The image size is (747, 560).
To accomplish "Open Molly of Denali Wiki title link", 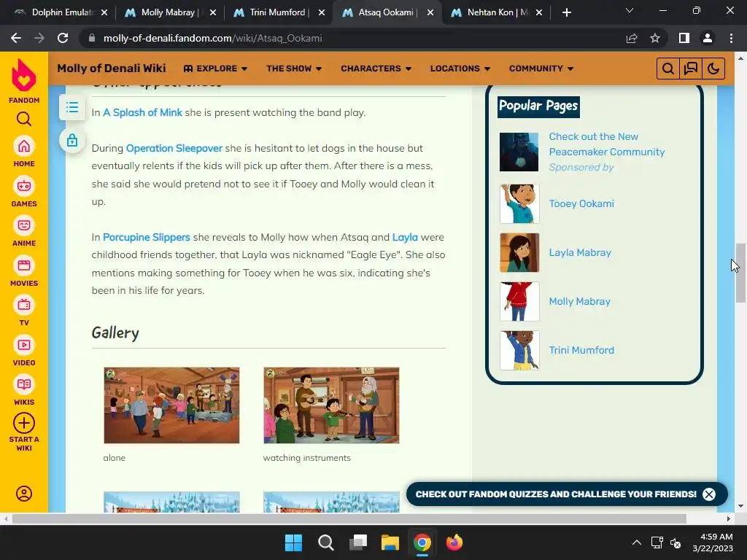I will (112, 68).
